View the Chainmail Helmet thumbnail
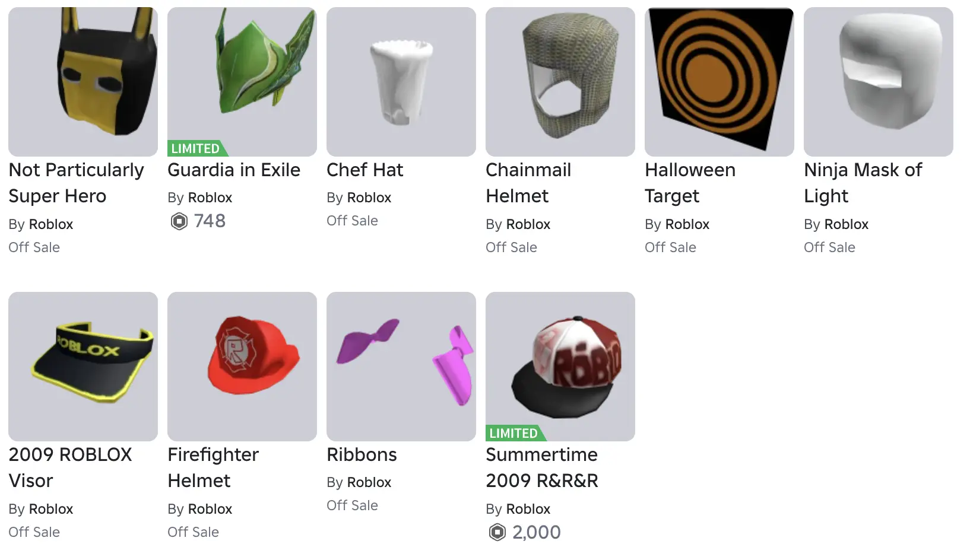 pyautogui.click(x=560, y=82)
